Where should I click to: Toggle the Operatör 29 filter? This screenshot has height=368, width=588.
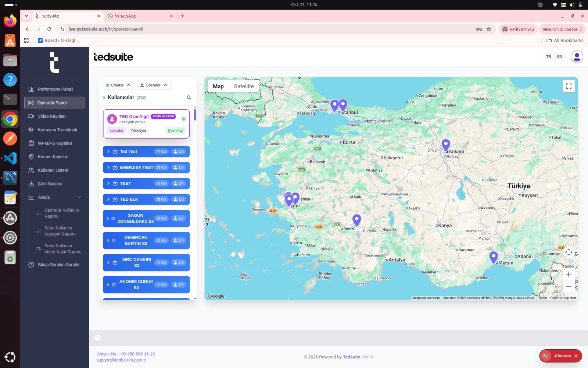point(154,85)
